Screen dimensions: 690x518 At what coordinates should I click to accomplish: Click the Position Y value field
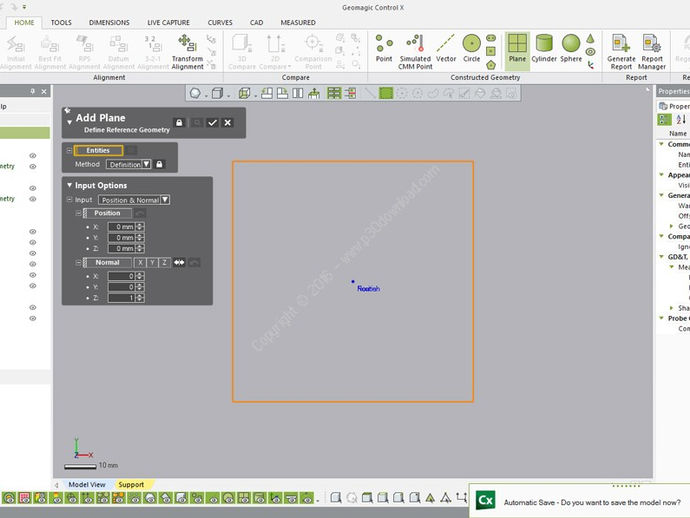click(x=121, y=238)
